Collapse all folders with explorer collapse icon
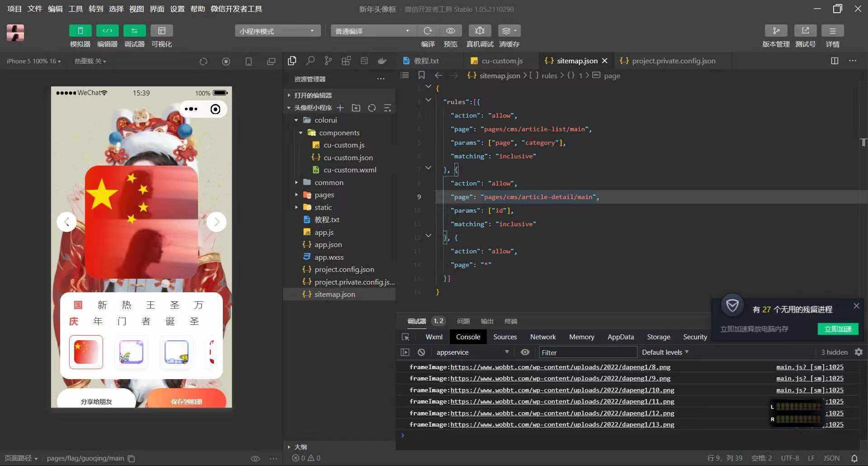The image size is (868, 466). tap(387, 108)
